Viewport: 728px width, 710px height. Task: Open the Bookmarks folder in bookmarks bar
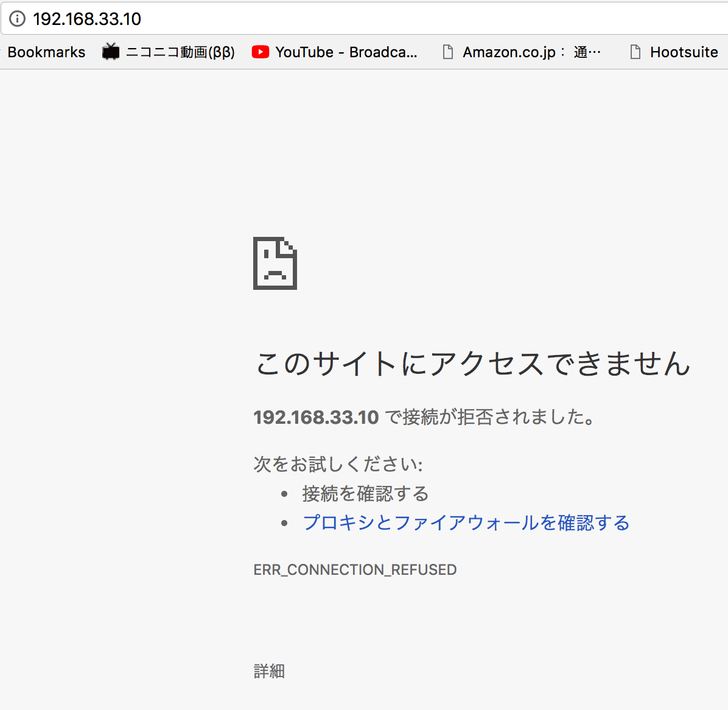[46, 52]
